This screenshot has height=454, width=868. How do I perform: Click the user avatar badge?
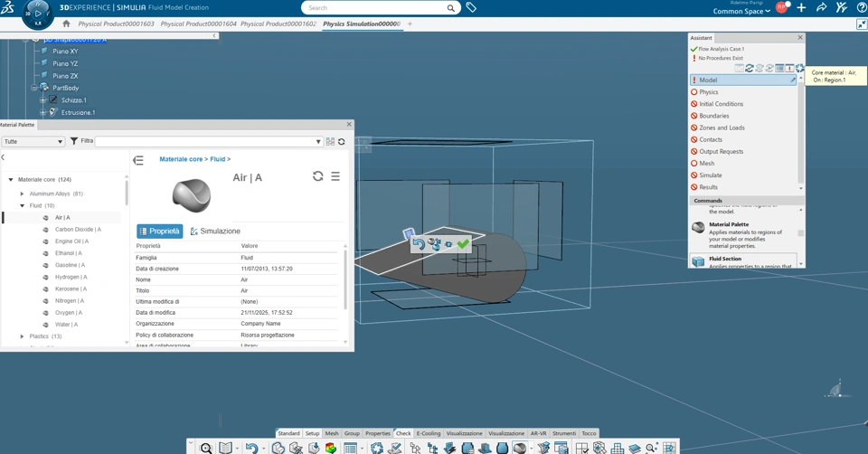(x=781, y=8)
